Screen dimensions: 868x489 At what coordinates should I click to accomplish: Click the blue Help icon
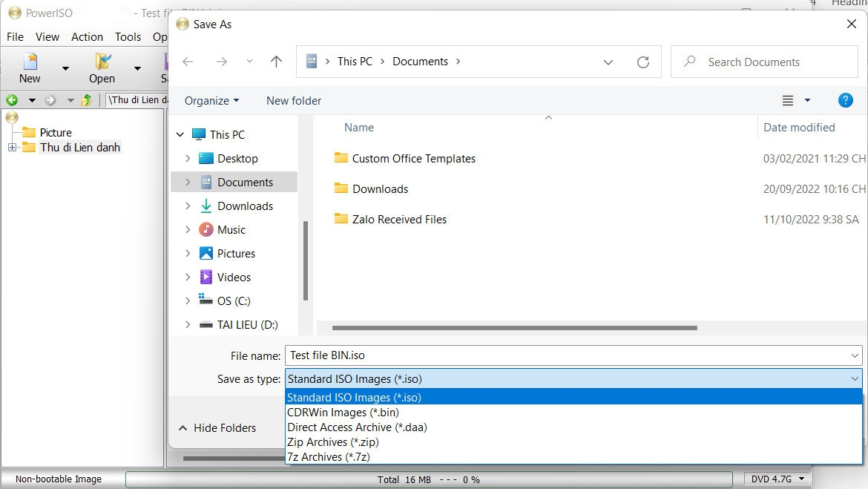coord(845,100)
